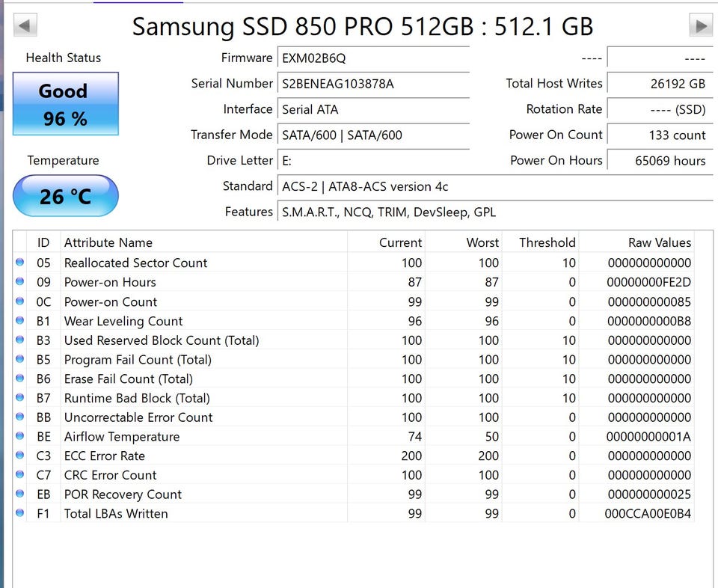The width and height of the screenshot is (718, 588).
Task: Select the Reallocated Sector Count row
Action: [354, 263]
